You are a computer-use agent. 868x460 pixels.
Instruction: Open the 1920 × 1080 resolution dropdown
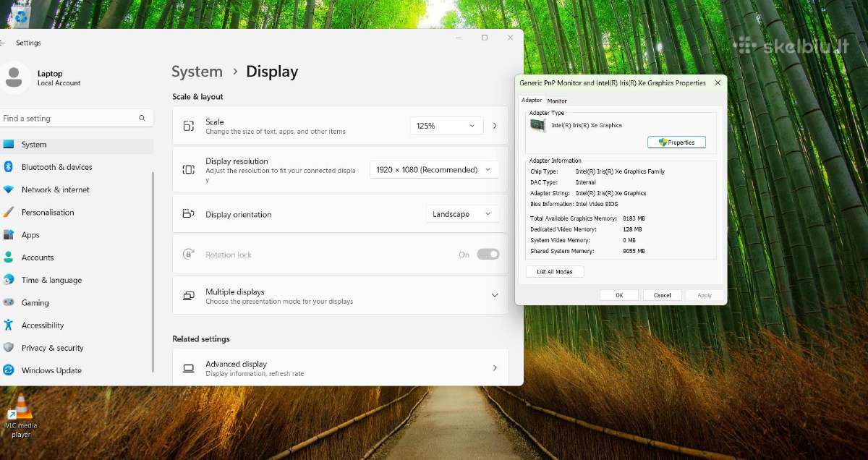(434, 170)
